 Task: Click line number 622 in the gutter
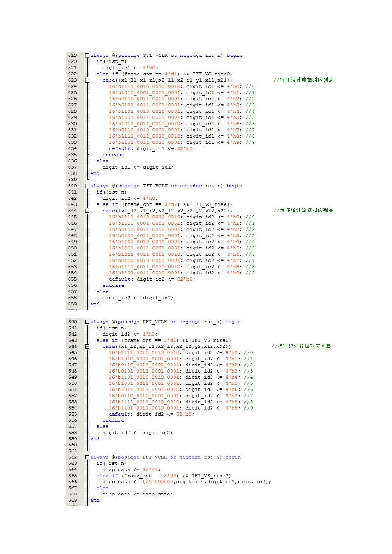pyautogui.click(x=72, y=74)
